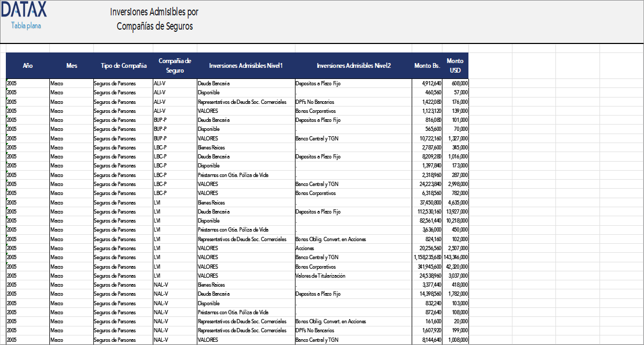Select the Compañía de Seguro header
Image resolution: width=644 pixels, height=345 pixels.
(175, 66)
